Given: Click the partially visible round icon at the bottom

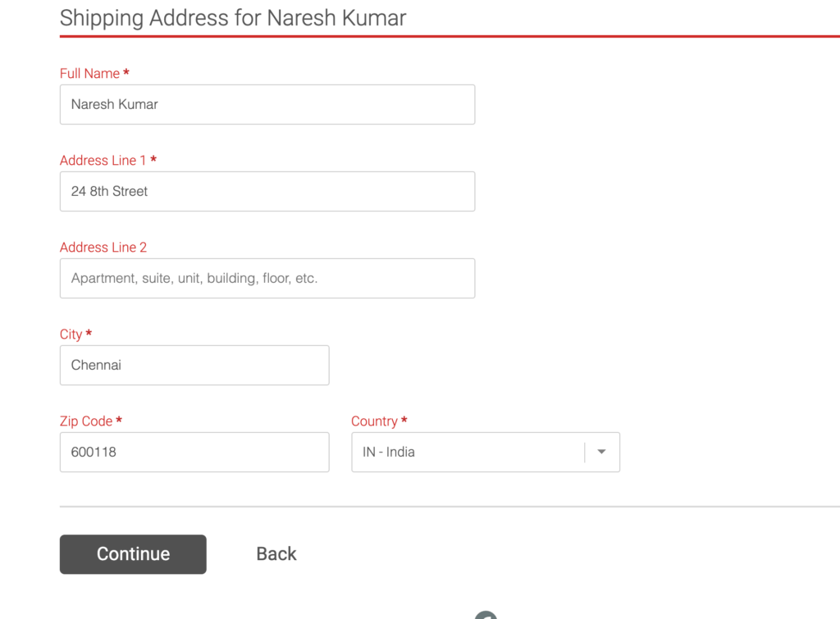Looking at the screenshot, I should pyautogui.click(x=486, y=615).
